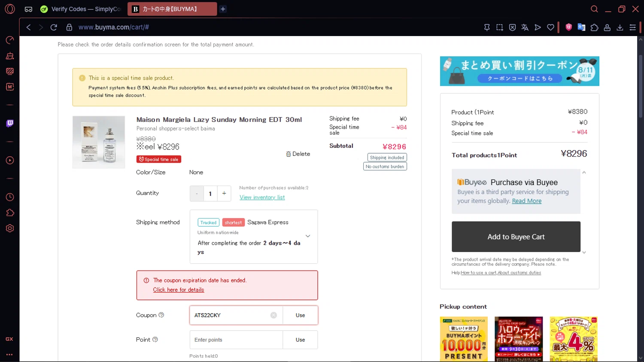
Task: Click the Buyee panel scroll up arrow
Action: click(x=584, y=173)
